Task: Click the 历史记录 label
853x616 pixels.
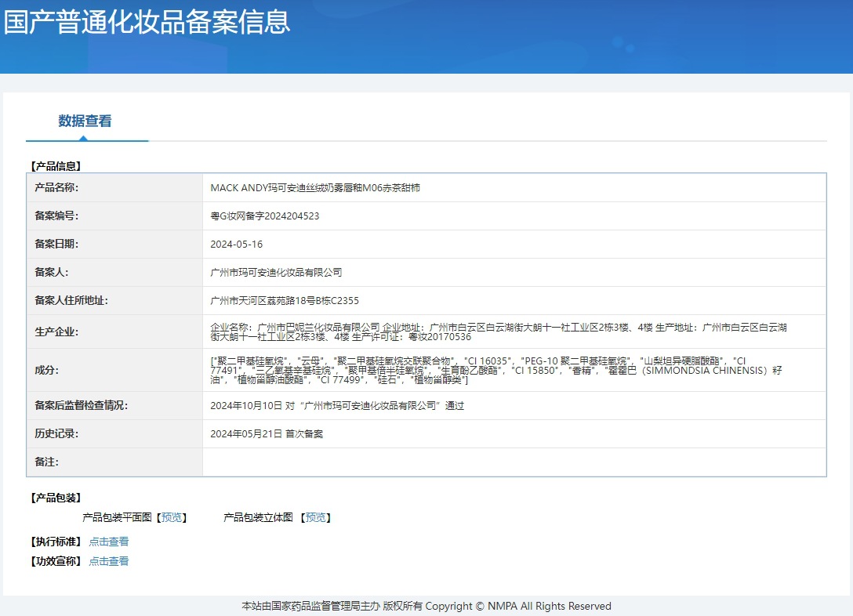Action: tap(56, 434)
